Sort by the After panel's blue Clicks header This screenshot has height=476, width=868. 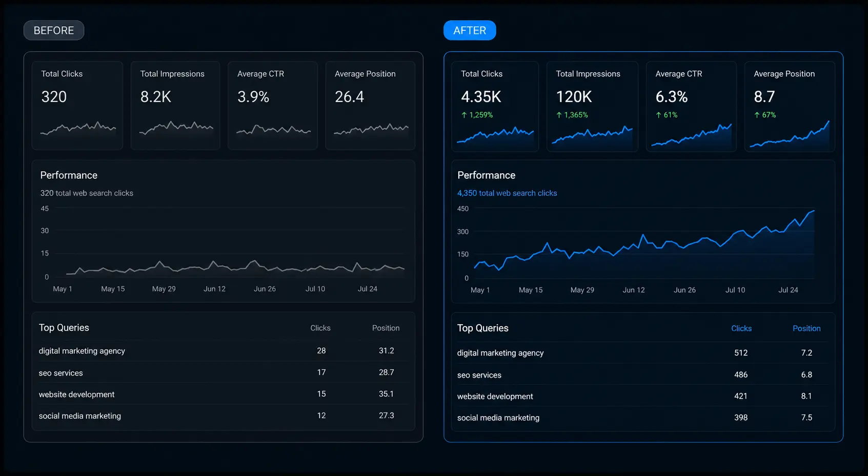tap(741, 328)
